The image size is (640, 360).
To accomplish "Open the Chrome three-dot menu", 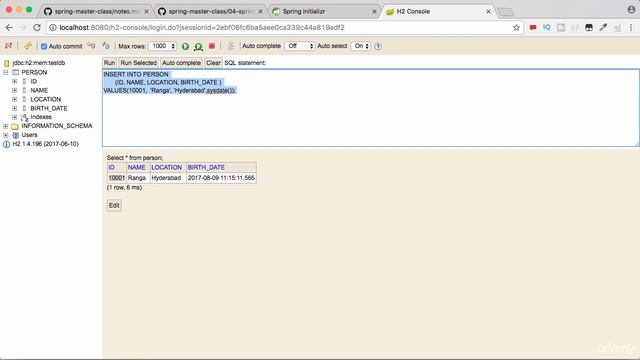I will tap(631, 27).
